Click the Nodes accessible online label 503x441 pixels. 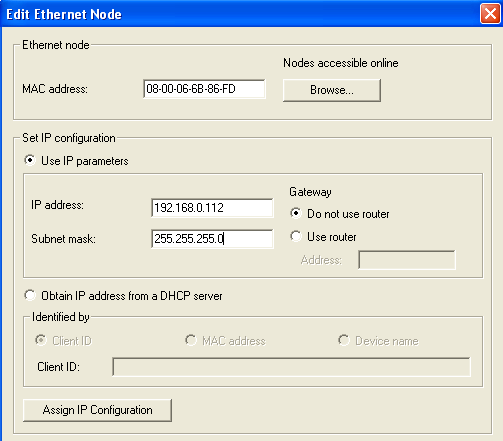click(x=341, y=63)
